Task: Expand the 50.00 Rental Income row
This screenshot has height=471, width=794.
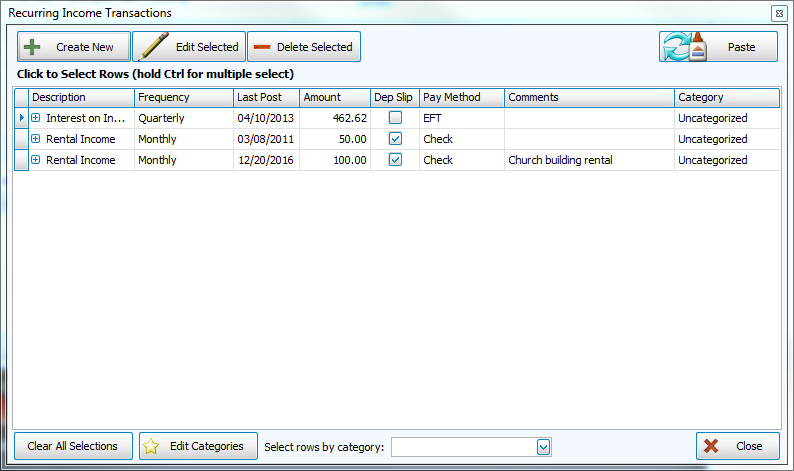Action: pos(36,139)
